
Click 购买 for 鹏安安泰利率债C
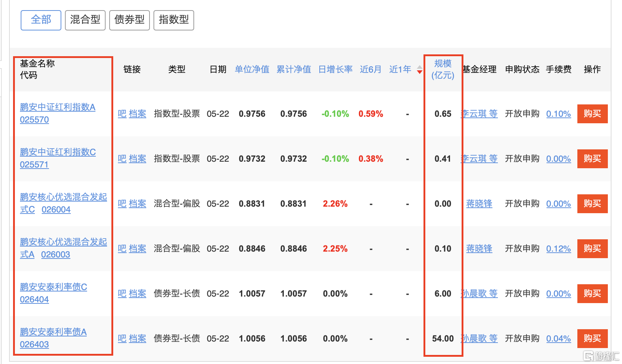(x=593, y=294)
